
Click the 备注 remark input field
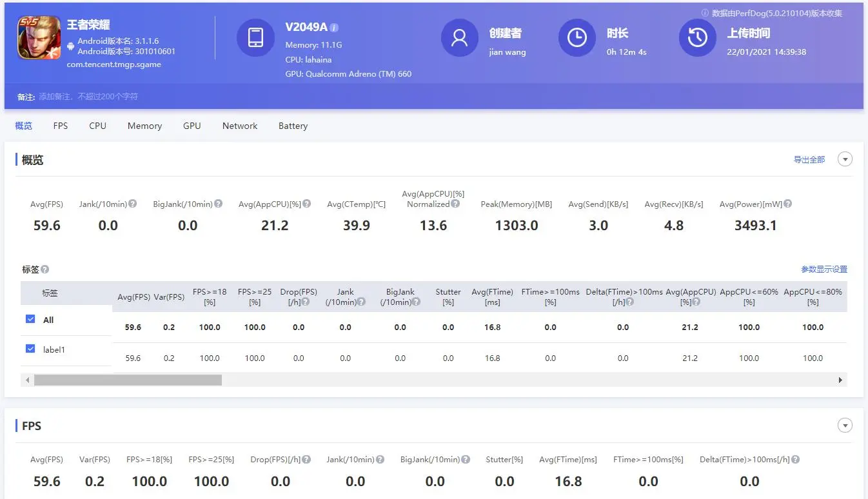click(x=88, y=97)
